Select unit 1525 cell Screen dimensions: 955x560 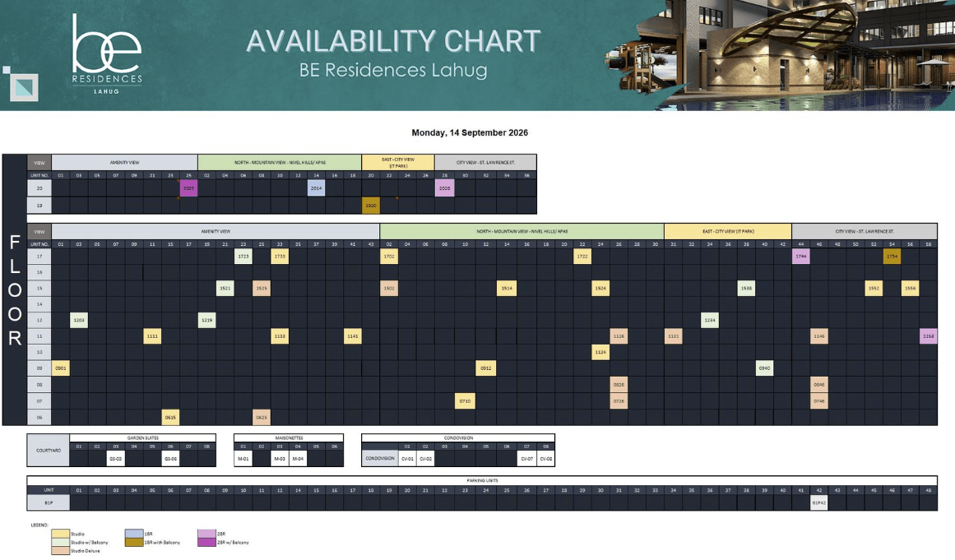click(262, 288)
